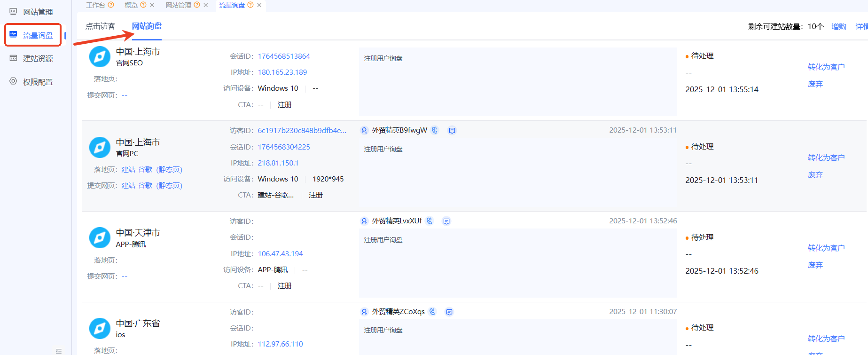Click 转化为客户 for session 1764568513864
This screenshot has width=868, height=355.
(826, 67)
